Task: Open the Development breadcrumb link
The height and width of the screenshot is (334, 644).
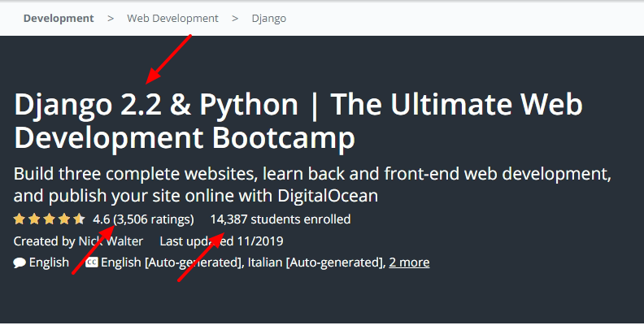Action: click(x=59, y=19)
